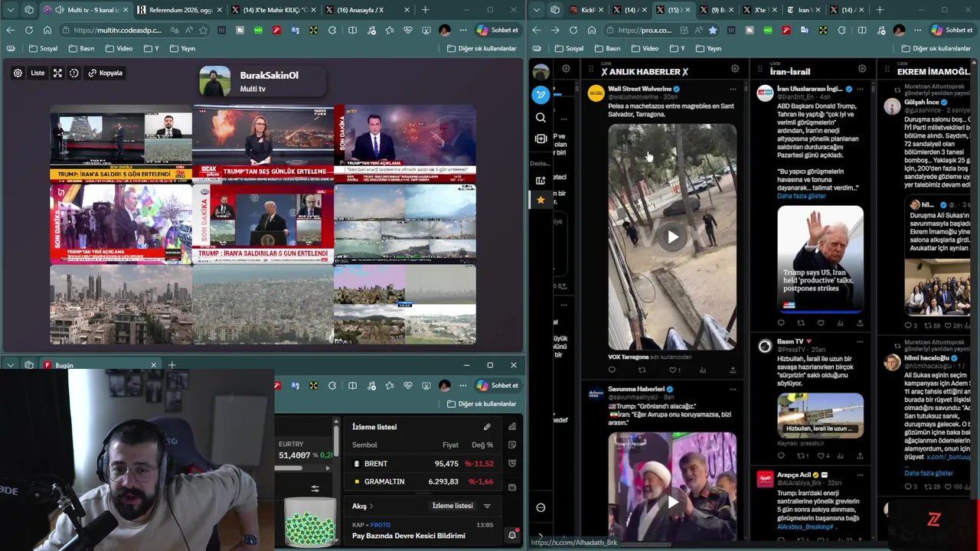The height and width of the screenshot is (551, 980).
Task: Open Basın folder in right browser bookmarks
Action: click(607, 48)
